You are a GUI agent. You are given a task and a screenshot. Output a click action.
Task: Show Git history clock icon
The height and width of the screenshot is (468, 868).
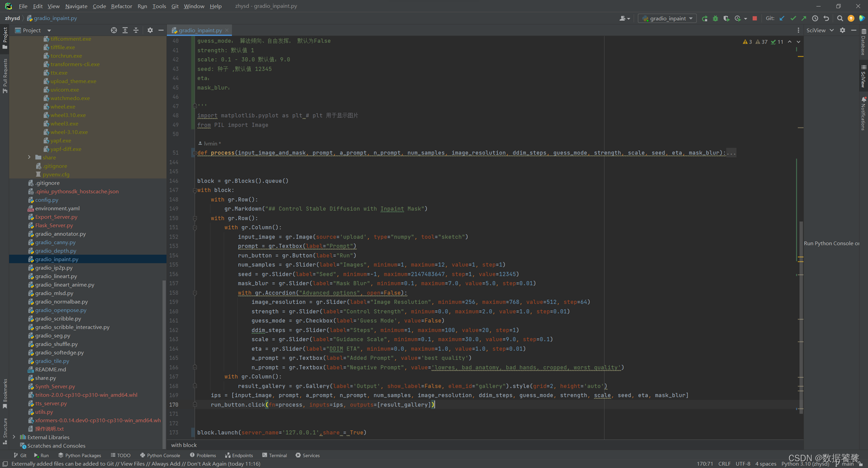815,19
